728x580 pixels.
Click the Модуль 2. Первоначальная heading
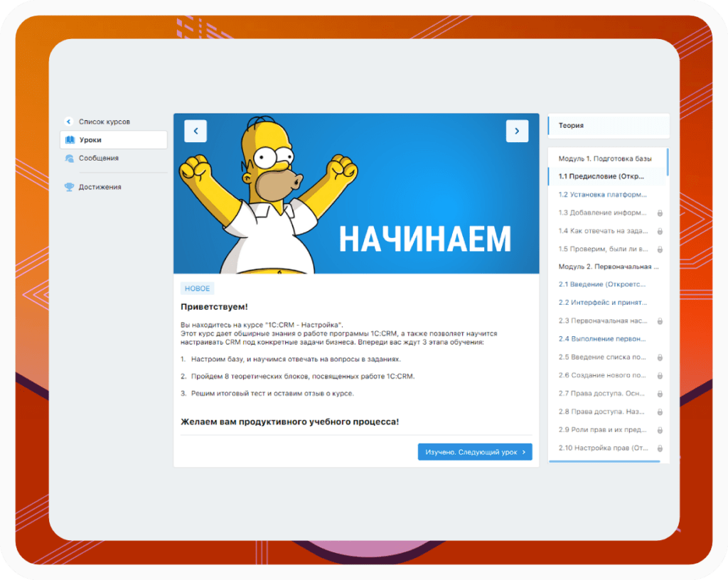pos(609,267)
